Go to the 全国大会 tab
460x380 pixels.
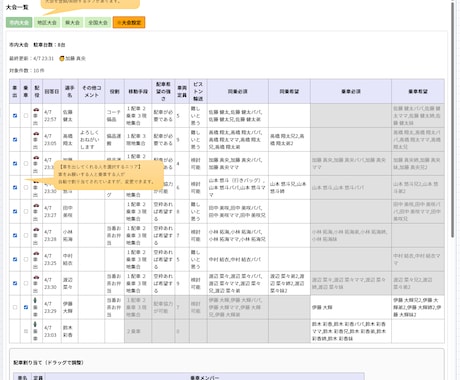pos(98,23)
